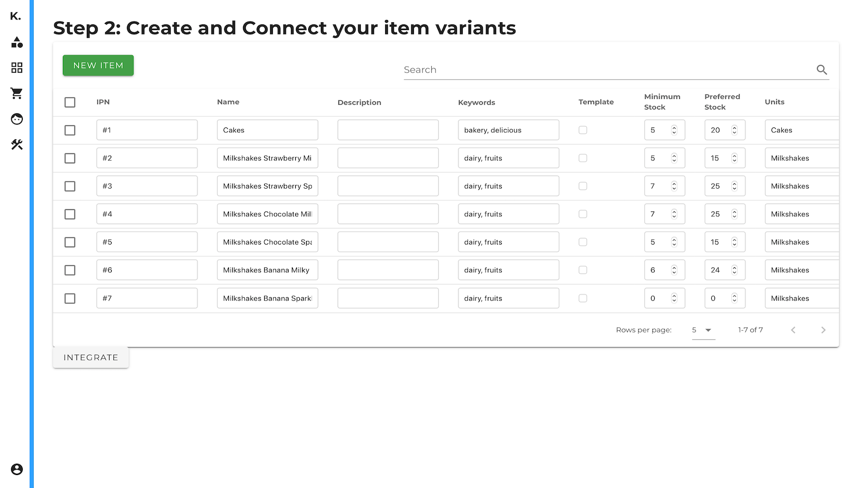This screenshot has width=868, height=488.
Task: Enable Template for the Milkshakes Banana Milky row
Action: (583, 269)
